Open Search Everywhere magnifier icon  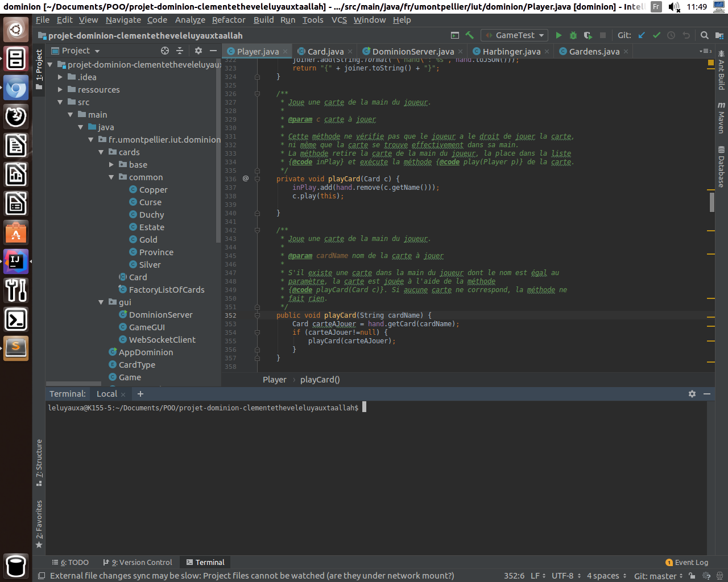[x=704, y=35]
